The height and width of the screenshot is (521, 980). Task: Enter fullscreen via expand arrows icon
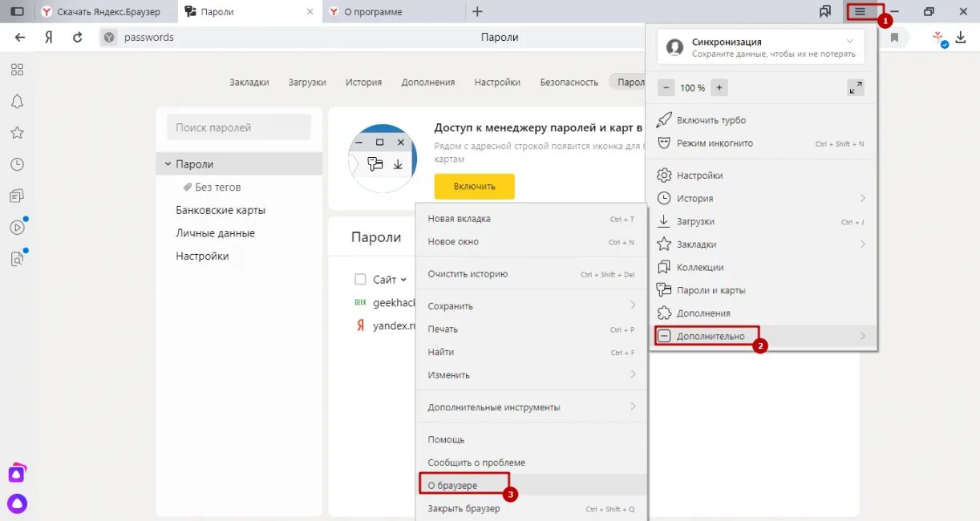pyautogui.click(x=856, y=87)
